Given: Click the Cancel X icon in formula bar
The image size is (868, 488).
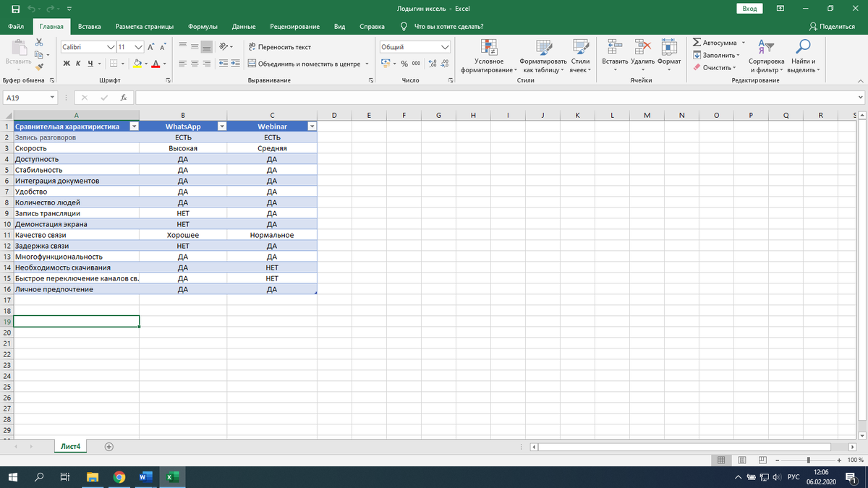Looking at the screenshot, I should coord(84,98).
